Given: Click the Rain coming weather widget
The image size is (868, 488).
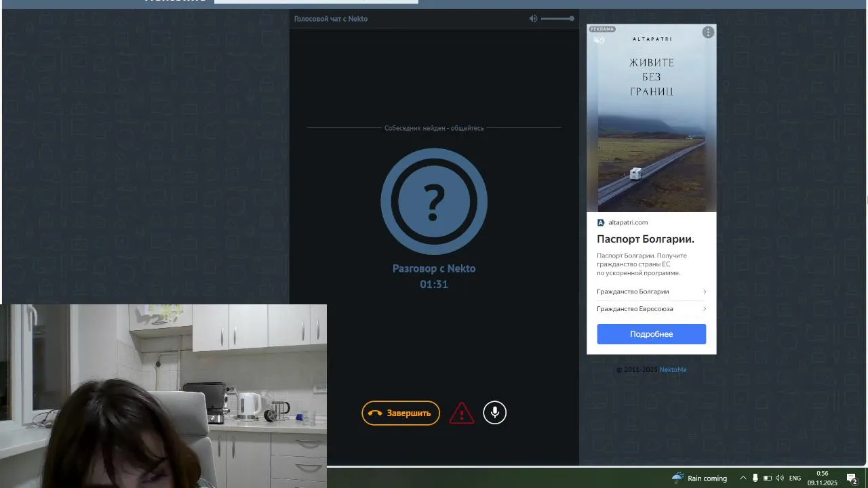Looking at the screenshot, I should [x=699, y=478].
